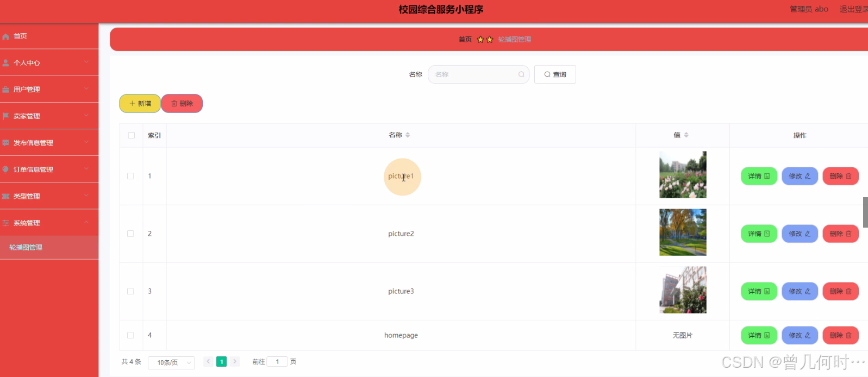The width and height of the screenshot is (868, 377).
Task: Click the 退出登录 logout link
Action: (853, 9)
